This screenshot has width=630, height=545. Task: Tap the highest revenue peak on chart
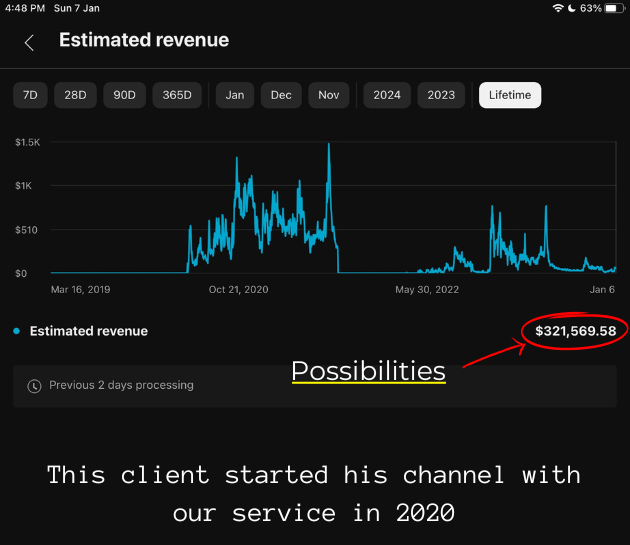click(328, 146)
